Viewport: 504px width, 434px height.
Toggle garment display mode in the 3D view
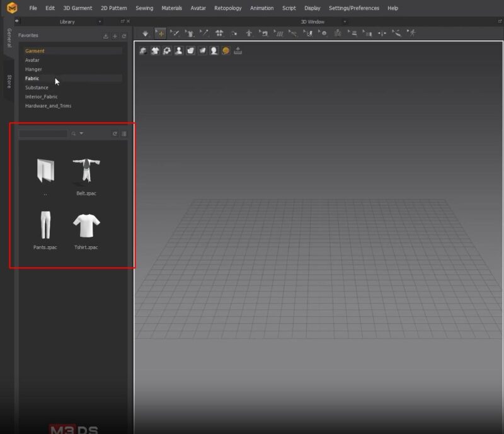(155, 50)
